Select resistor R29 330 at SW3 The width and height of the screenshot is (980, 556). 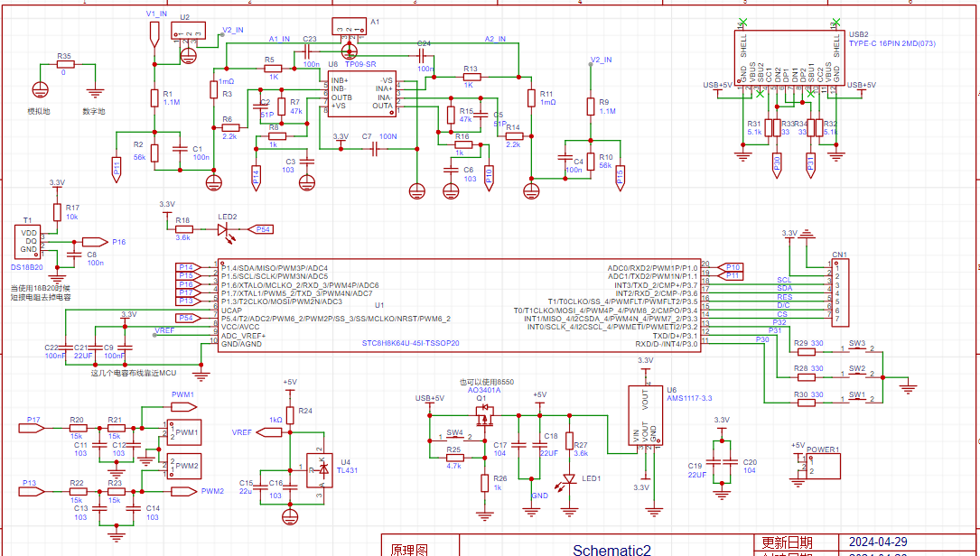pos(807,352)
